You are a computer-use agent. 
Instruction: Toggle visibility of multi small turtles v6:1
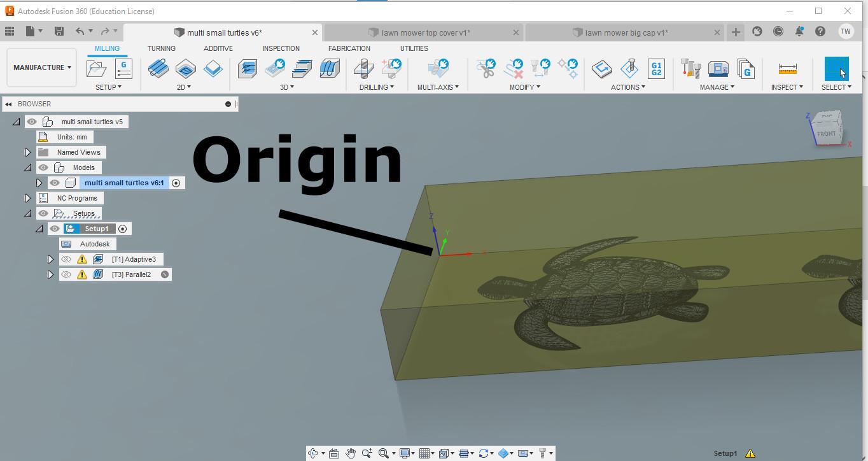[x=55, y=182]
